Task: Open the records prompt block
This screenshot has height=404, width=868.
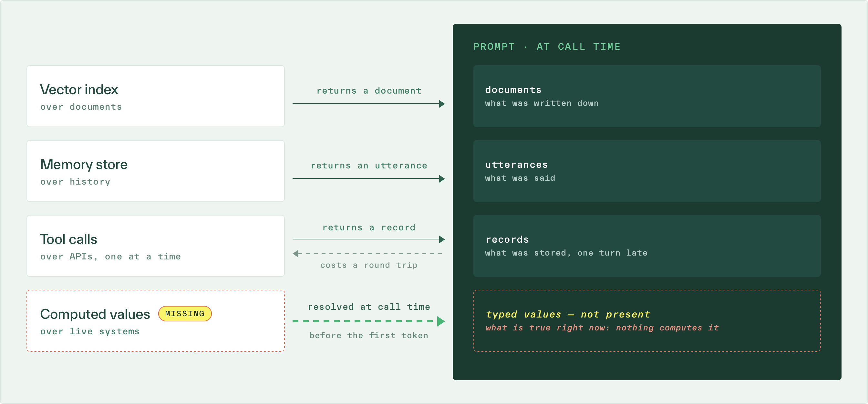Action: click(x=646, y=246)
